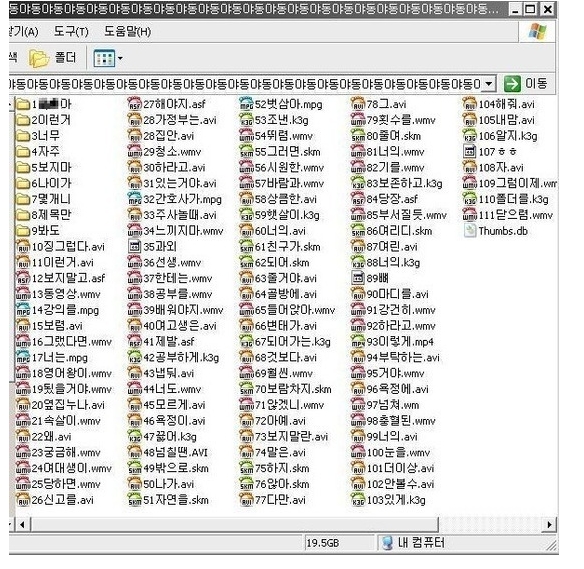The height and width of the screenshot is (569, 584).
Task: Select file name 57바람과.wmv
Action: click(x=290, y=183)
